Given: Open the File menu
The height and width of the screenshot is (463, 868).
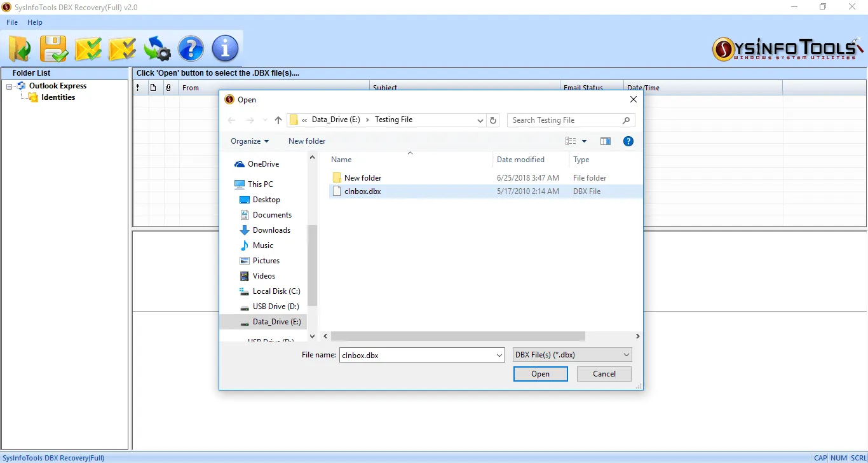Looking at the screenshot, I should pyautogui.click(x=12, y=22).
